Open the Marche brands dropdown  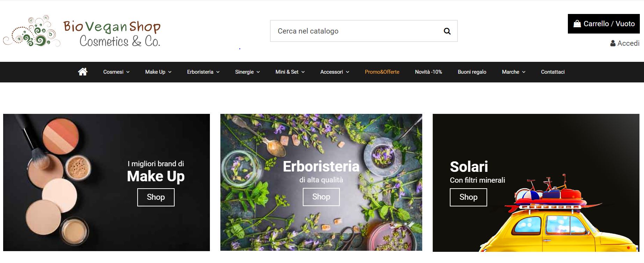point(513,72)
